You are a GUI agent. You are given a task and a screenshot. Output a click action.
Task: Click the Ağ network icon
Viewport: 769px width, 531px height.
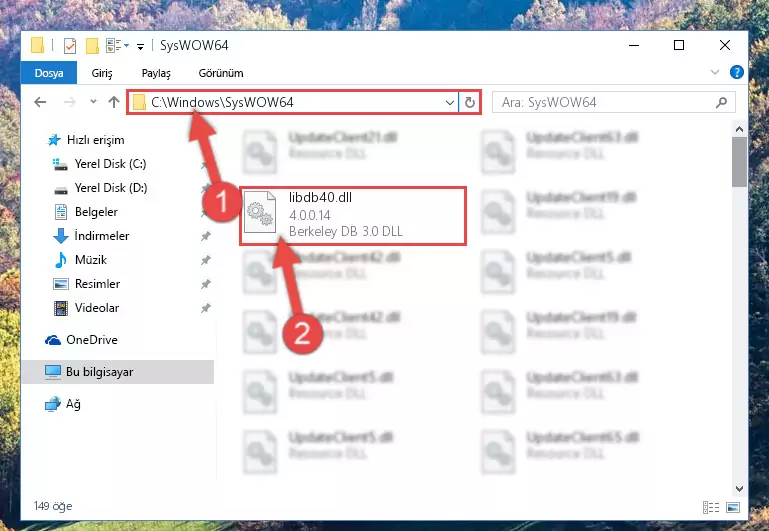[x=53, y=405]
